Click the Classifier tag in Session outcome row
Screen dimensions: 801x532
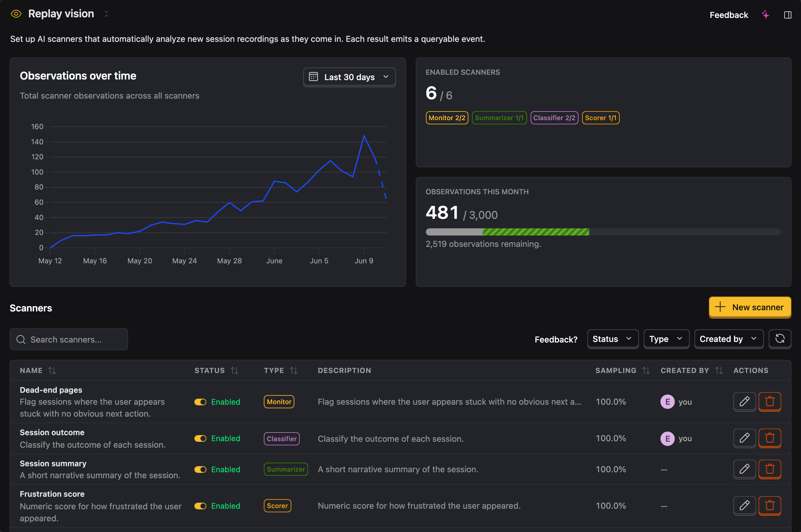click(x=281, y=438)
